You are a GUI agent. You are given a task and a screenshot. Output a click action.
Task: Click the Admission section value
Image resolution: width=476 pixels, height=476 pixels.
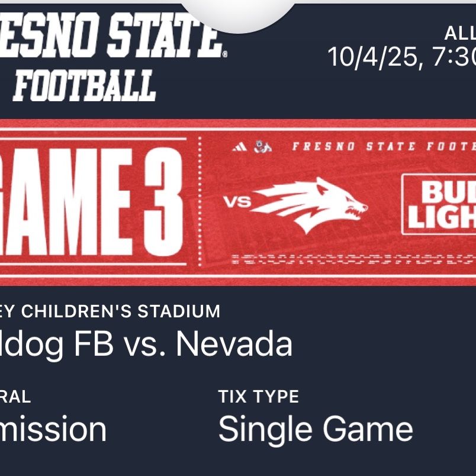click(53, 429)
